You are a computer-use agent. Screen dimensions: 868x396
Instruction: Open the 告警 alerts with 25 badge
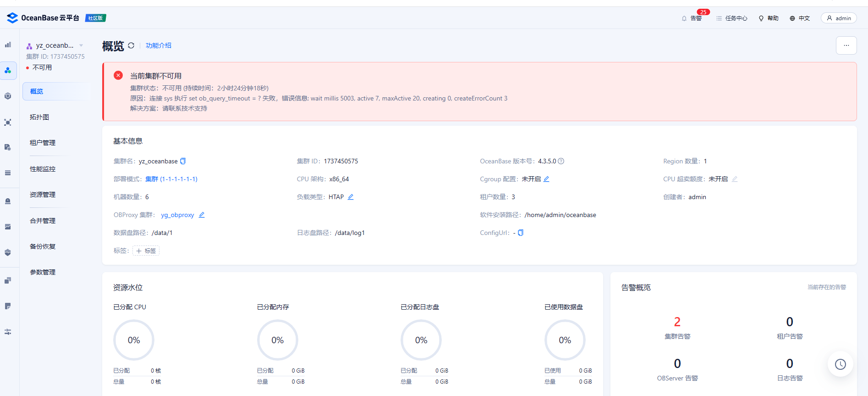click(x=692, y=18)
